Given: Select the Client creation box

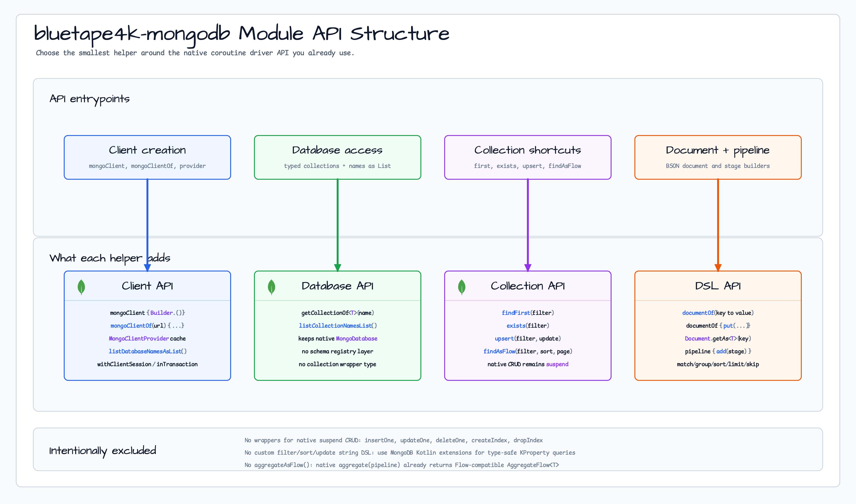Looking at the screenshot, I should pos(147,157).
